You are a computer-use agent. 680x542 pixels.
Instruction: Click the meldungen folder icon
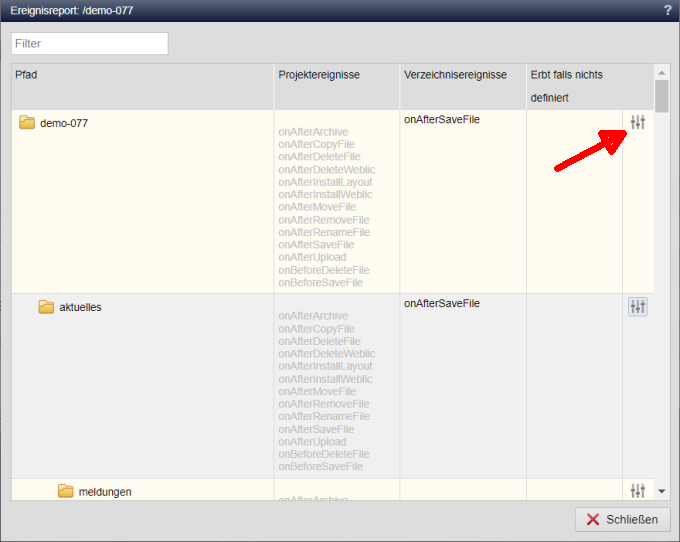[66, 491]
